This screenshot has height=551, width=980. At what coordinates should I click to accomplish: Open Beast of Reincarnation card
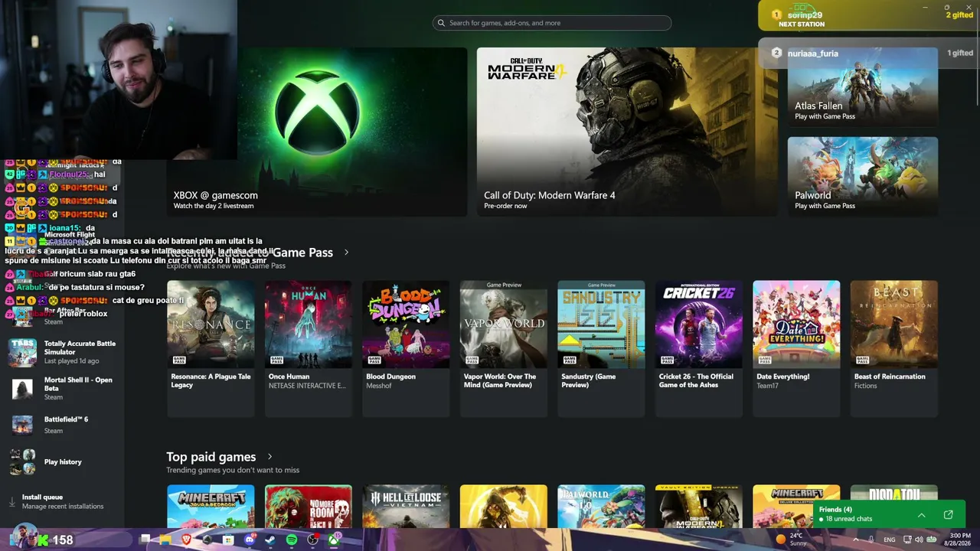point(894,348)
